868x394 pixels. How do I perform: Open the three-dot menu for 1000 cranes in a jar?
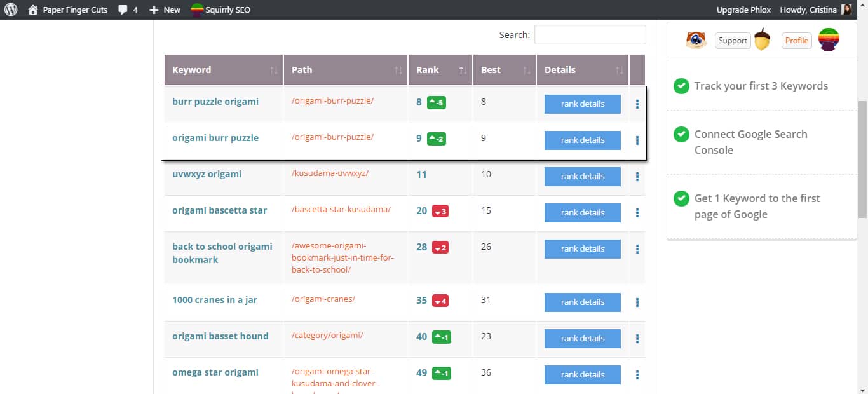[637, 302]
